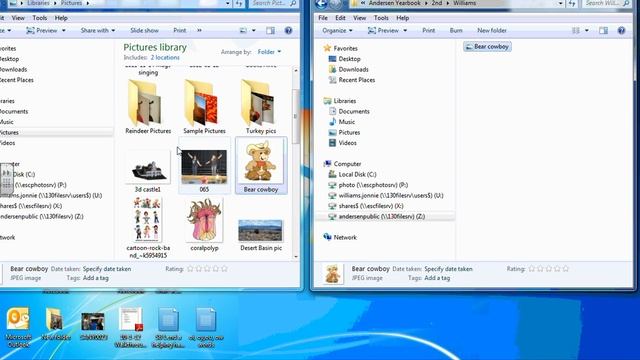
Task: Select Music library in Williams window
Action: [x=342, y=122]
